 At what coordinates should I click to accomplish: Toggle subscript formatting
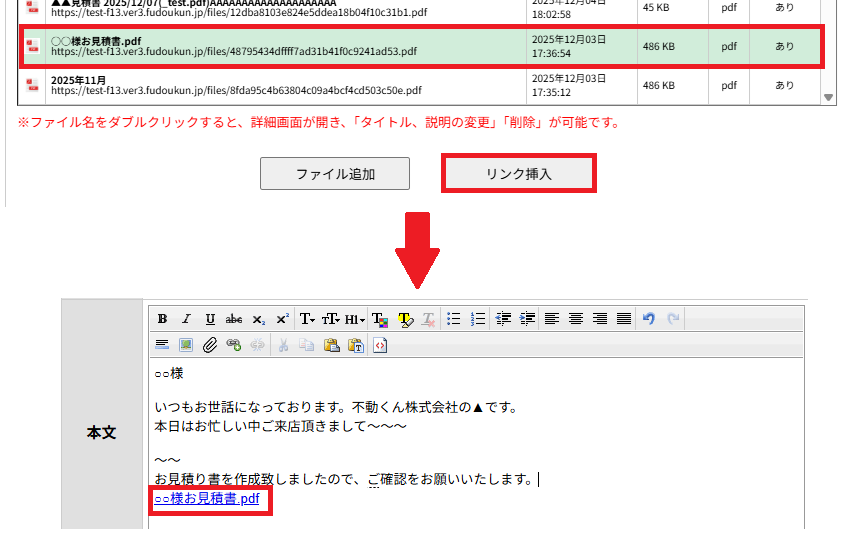click(258, 319)
